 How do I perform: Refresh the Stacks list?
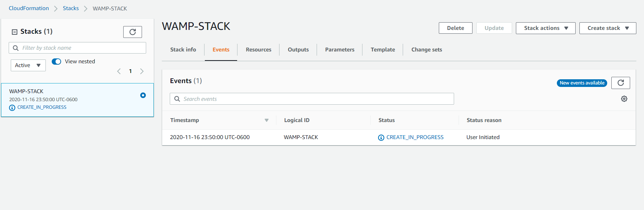click(x=133, y=32)
